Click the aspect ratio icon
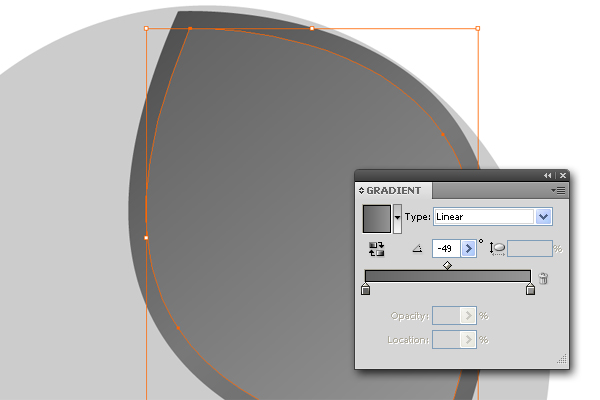Viewport: 600px width, 400px height. click(x=497, y=249)
